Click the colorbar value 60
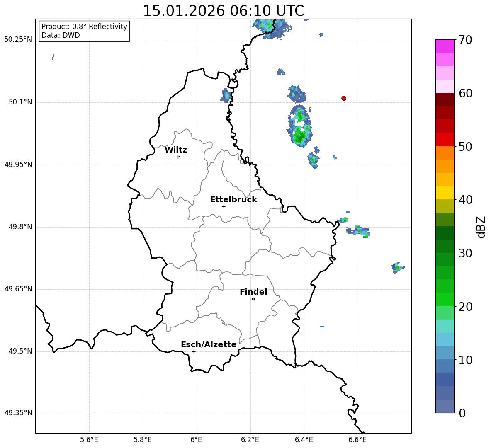The height and width of the screenshot is (448, 491). click(465, 93)
